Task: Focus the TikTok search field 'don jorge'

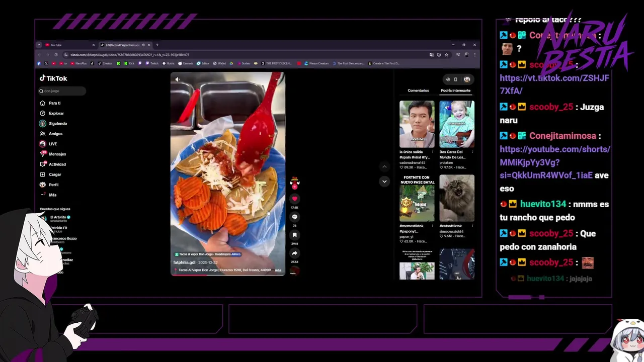Action: tap(62, 91)
